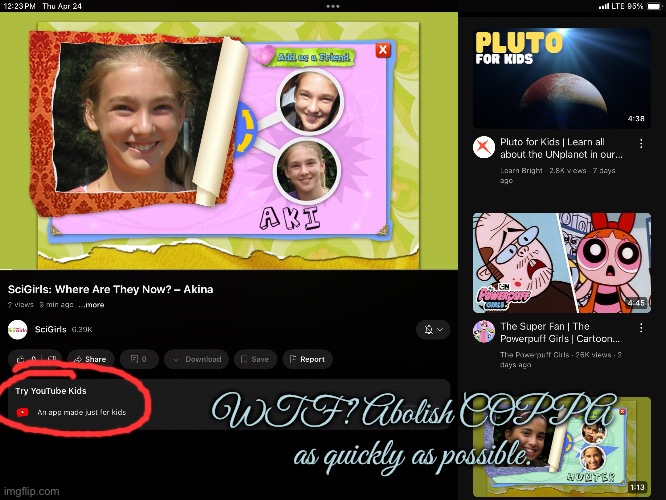Close the Add as a Friend popup
This screenshot has height=500, width=666.
coord(382,51)
